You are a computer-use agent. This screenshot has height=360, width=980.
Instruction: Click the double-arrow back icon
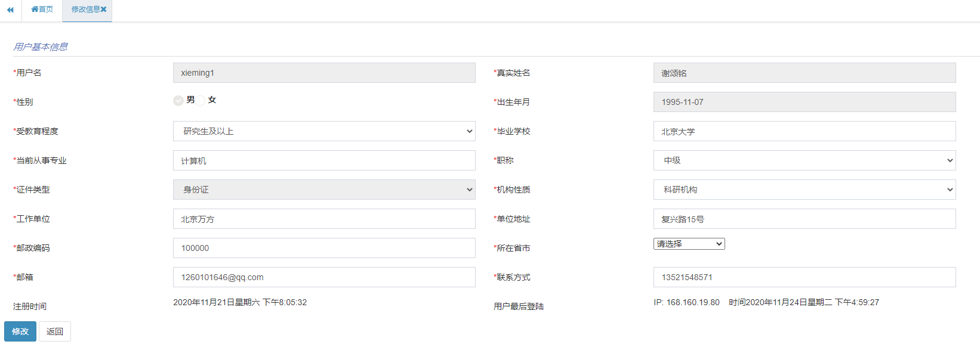point(10,10)
